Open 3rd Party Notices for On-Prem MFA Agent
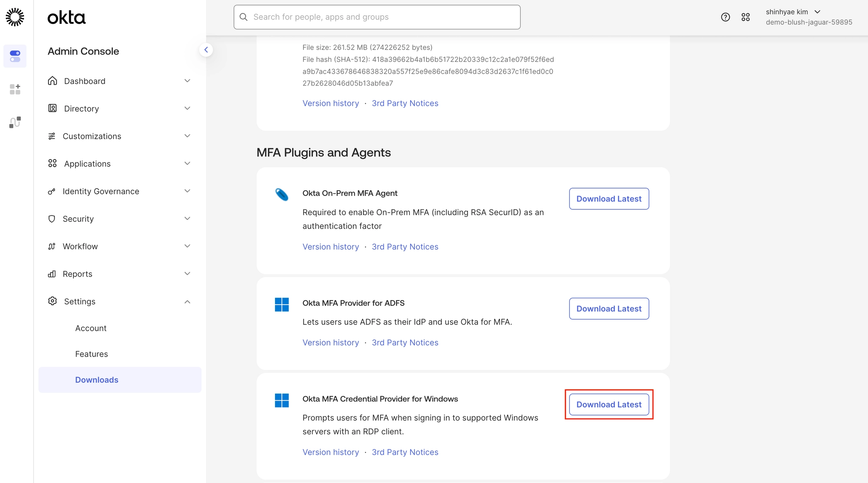The height and width of the screenshot is (483, 868). coord(405,247)
